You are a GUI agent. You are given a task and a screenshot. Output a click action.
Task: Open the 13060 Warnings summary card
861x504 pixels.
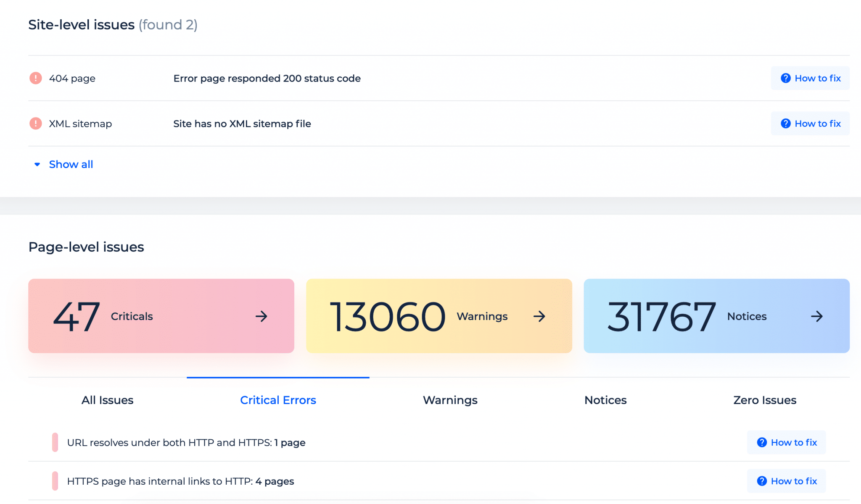click(x=438, y=316)
